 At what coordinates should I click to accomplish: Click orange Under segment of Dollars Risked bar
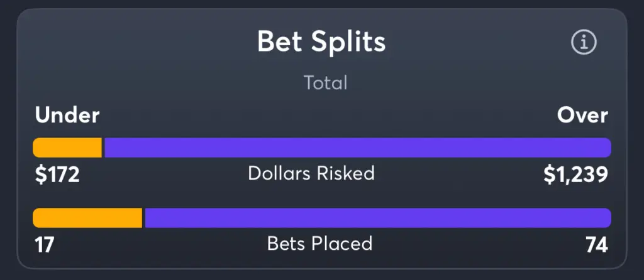(67, 148)
